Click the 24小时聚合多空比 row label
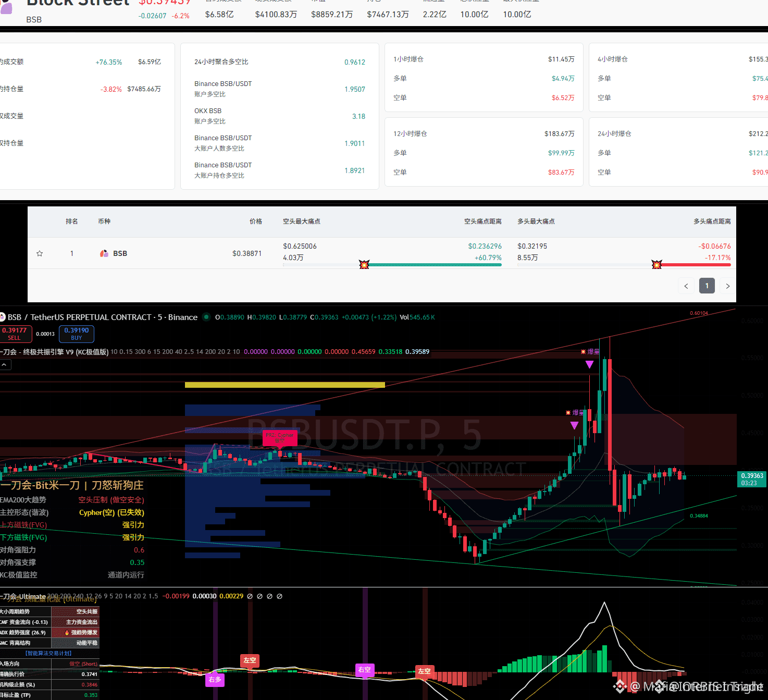768x700 pixels. click(x=221, y=62)
